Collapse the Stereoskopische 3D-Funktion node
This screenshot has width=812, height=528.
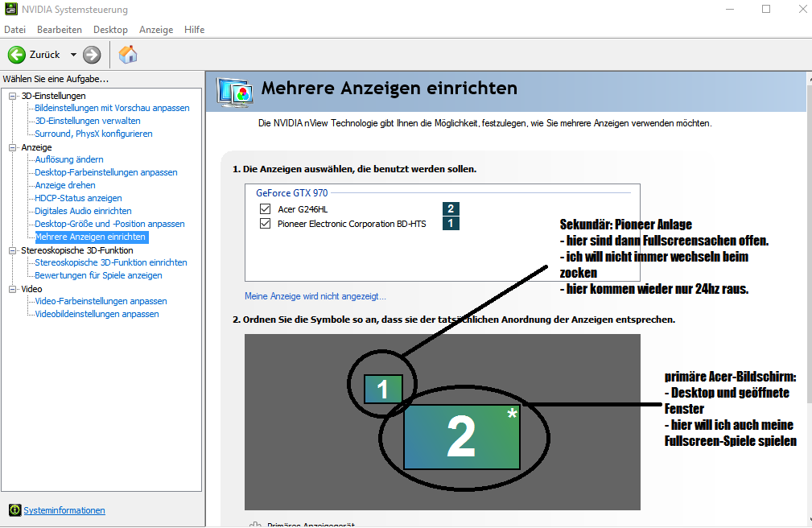click(x=12, y=250)
